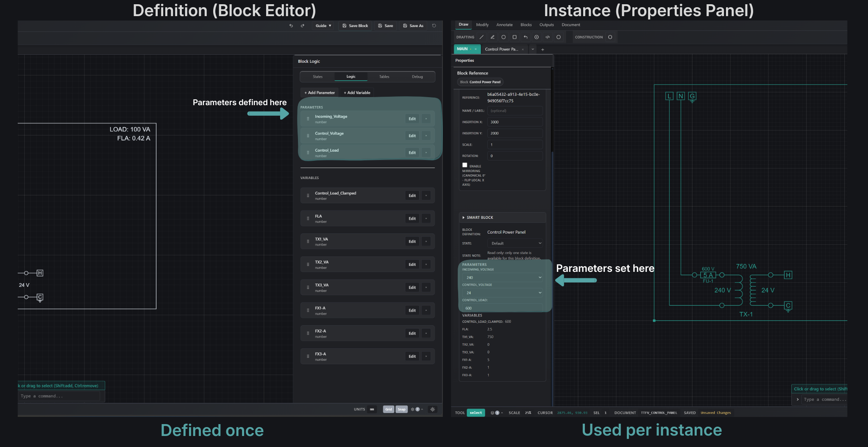
Task: Open the Outputs ribbon tab
Action: tap(547, 25)
